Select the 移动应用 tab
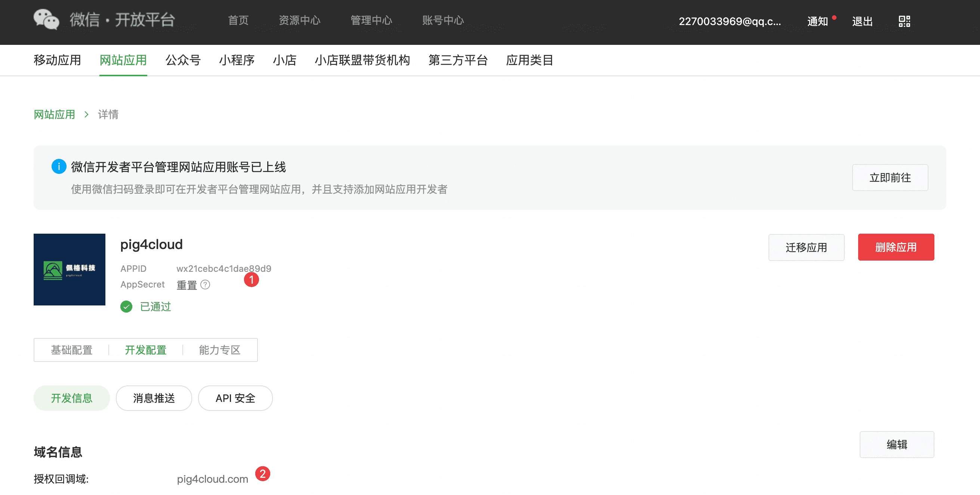This screenshot has height=495, width=980. point(57,60)
